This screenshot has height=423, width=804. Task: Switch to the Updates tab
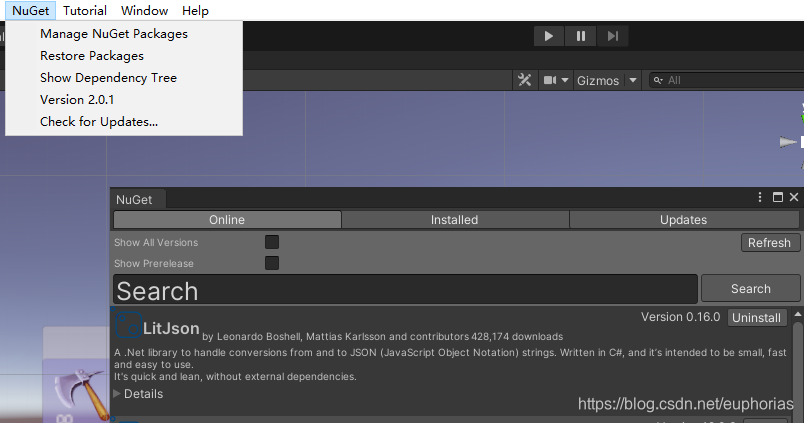point(684,220)
